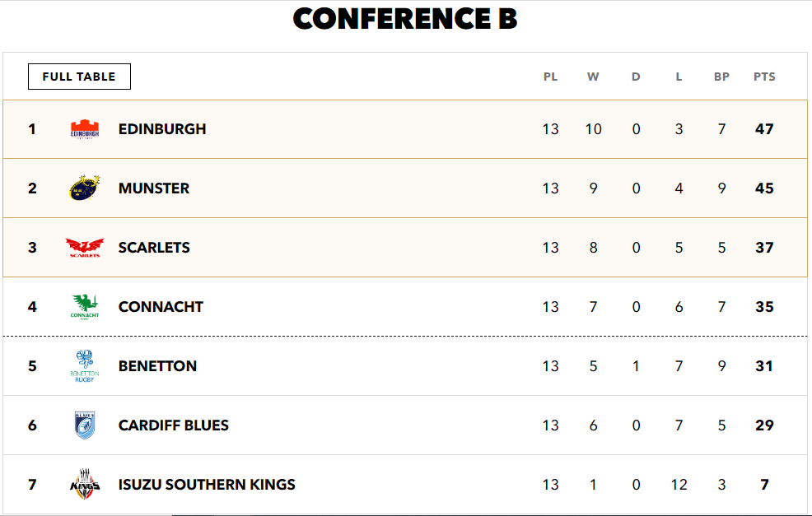Open the Benetton team name link
This screenshot has width=812, height=516.
pos(157,366)
